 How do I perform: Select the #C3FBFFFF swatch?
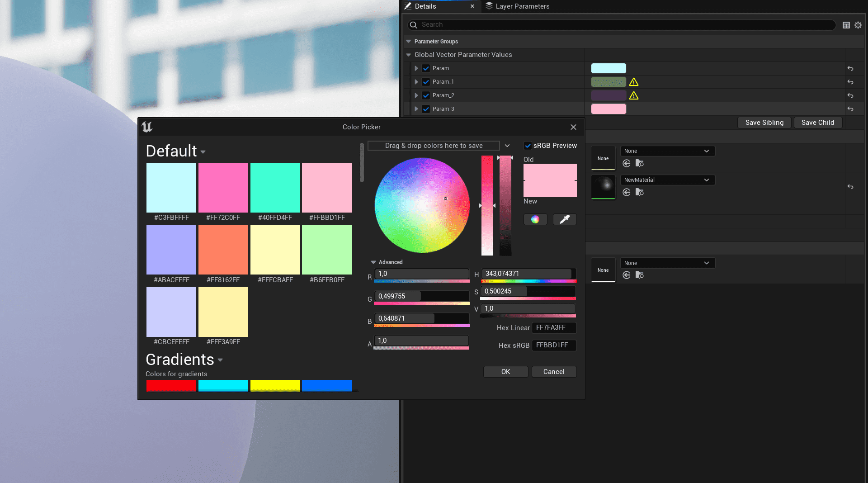click(171, 188)
